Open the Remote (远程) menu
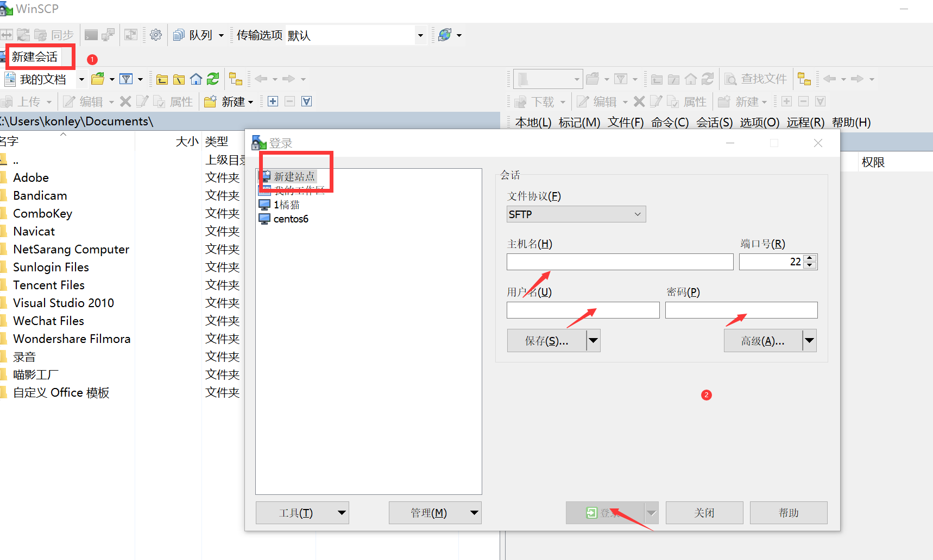The height and width of the screenshot is (560, 933). (x=806, y=123)
